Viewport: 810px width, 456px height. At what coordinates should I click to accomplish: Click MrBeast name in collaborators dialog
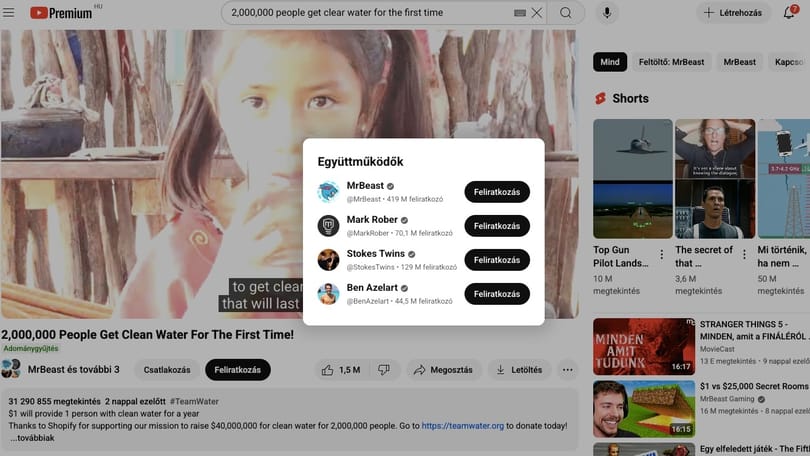[x=365, y=185]
